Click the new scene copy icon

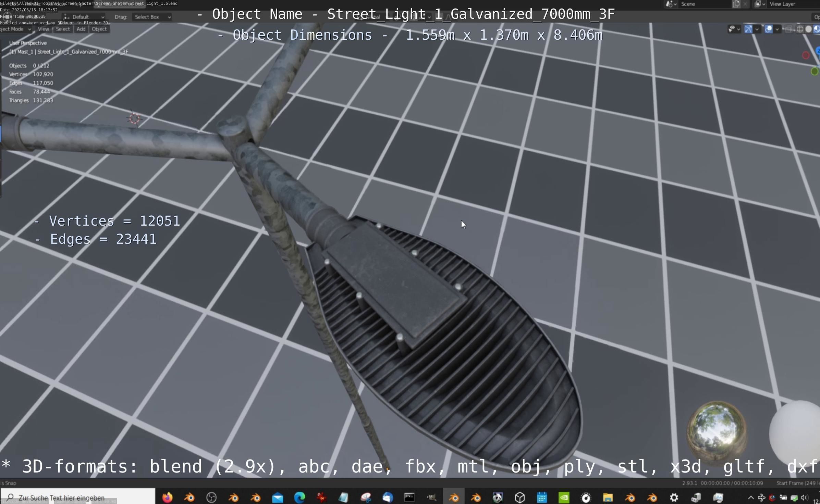pyautogui.click(x=736, y=4)
